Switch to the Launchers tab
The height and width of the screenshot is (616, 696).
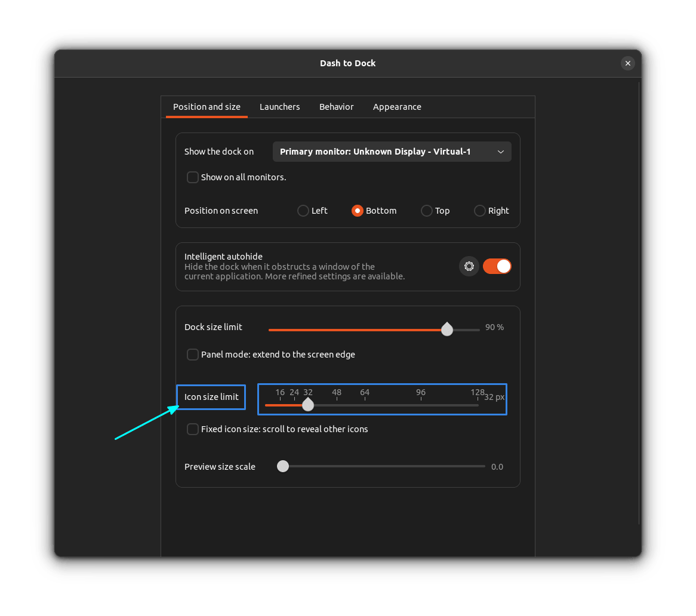279,107
